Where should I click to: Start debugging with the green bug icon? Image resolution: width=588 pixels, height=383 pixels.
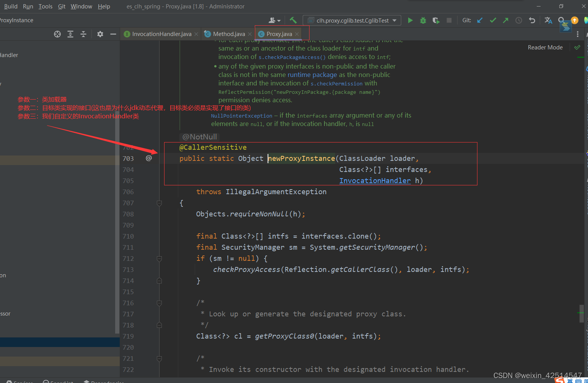click(x=423, y=20)
